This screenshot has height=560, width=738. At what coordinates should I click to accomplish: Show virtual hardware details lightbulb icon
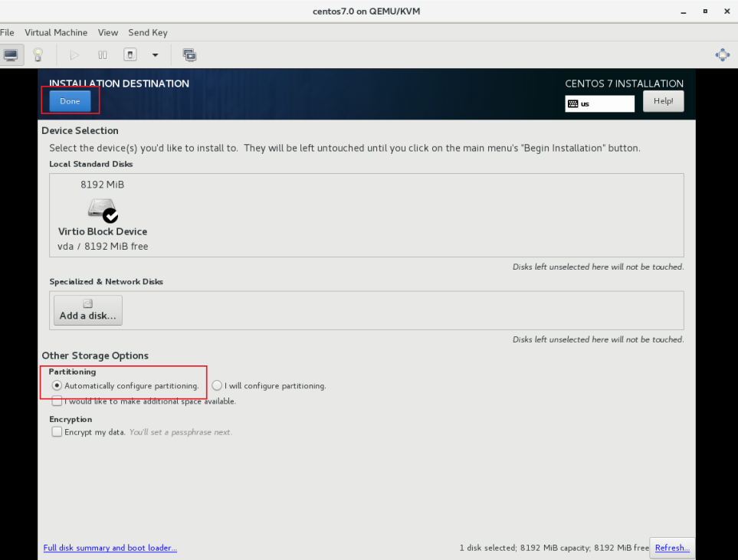tap(38, 55)
